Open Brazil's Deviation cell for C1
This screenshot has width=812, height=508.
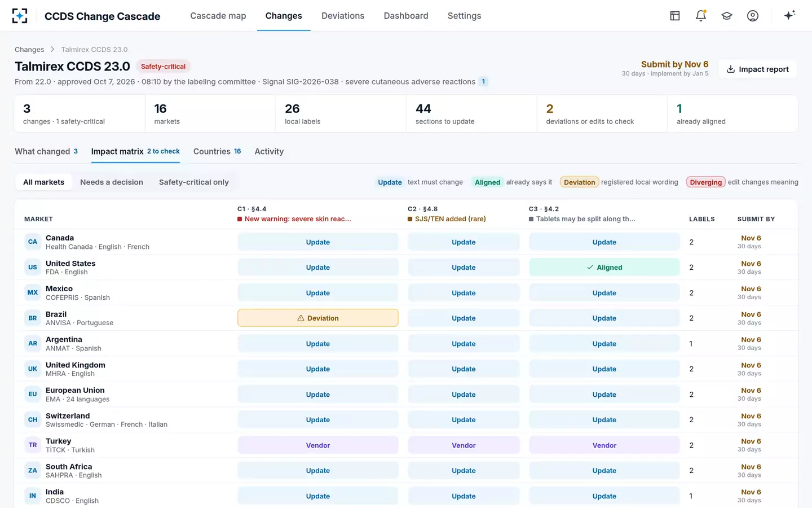pyautogui.click(x=318, y=318)
